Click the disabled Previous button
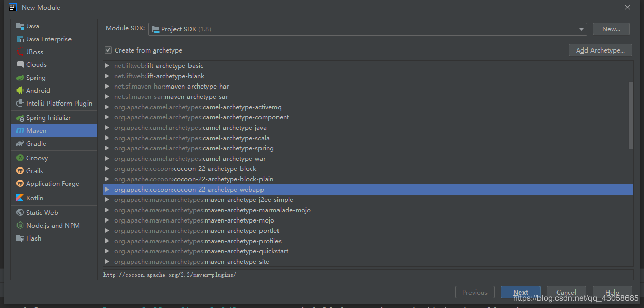This screenshot has width=644, height=308. 475,292
